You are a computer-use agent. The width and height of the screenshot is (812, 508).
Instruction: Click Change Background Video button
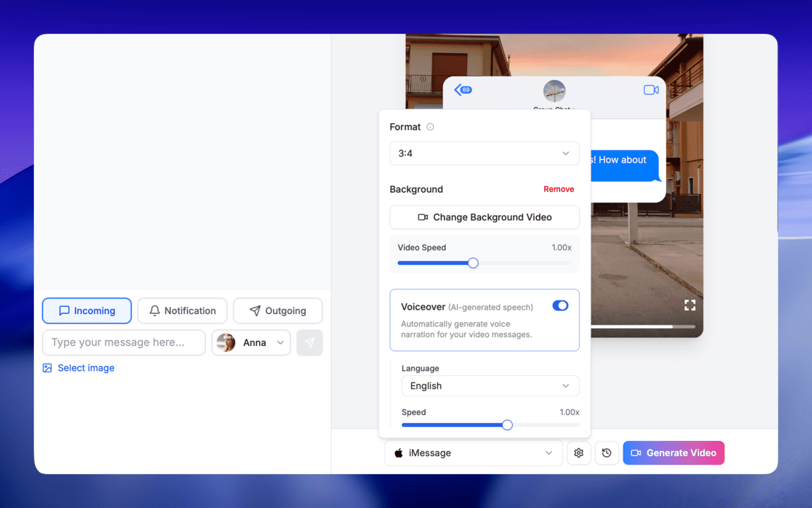(x=484, y=217)
